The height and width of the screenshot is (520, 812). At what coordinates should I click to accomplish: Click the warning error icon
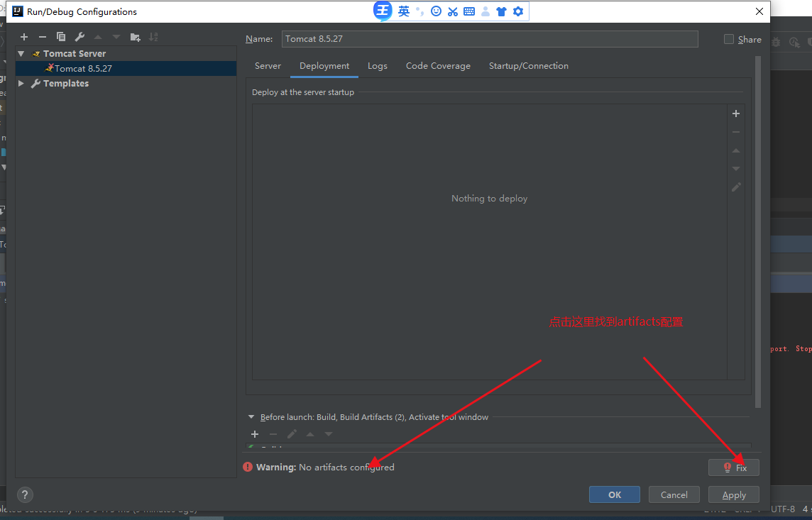[x=248, y=467]
